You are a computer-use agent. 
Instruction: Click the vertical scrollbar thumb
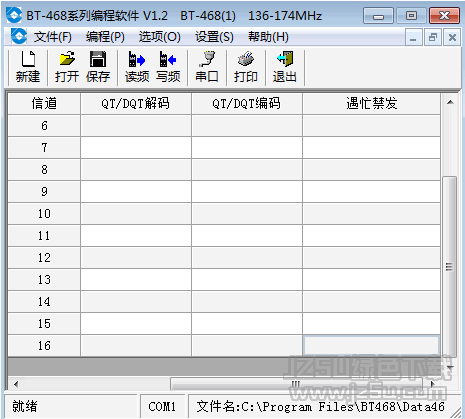coord(450,267)
